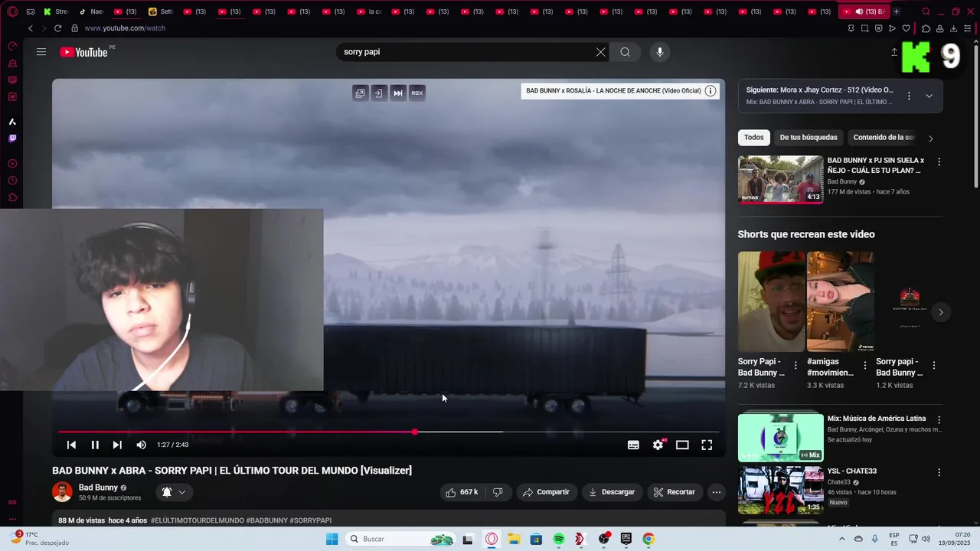Submit search with magnifier button
980x551 pixels.
tap(626, 52)
